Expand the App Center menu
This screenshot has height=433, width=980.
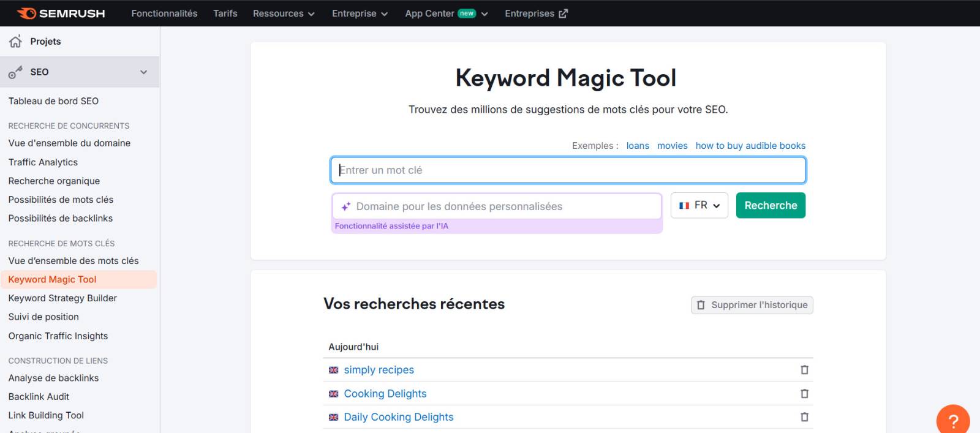click(x=447, y=13)
